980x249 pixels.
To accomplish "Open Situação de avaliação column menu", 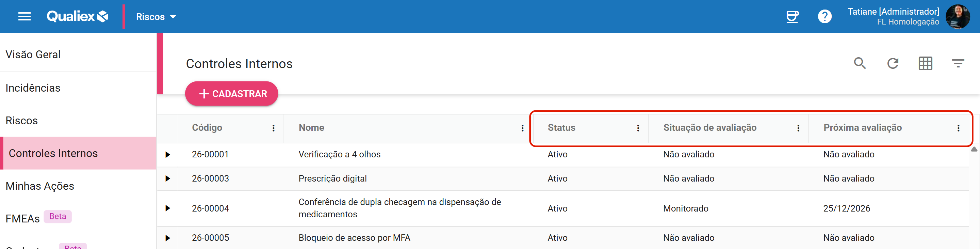I will (x=798, y=128).
